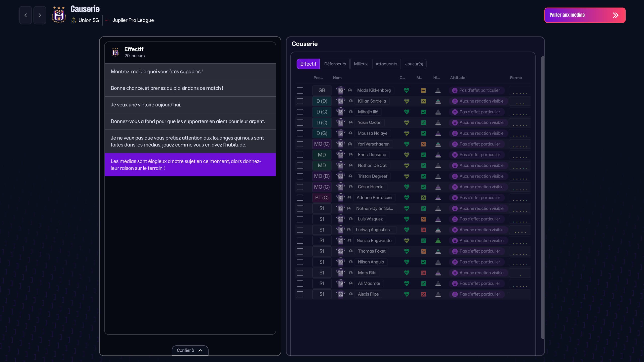The image size is (644, 362).
Task: Expand the 'Confier à' dropdown
Action: coord(190,350)
